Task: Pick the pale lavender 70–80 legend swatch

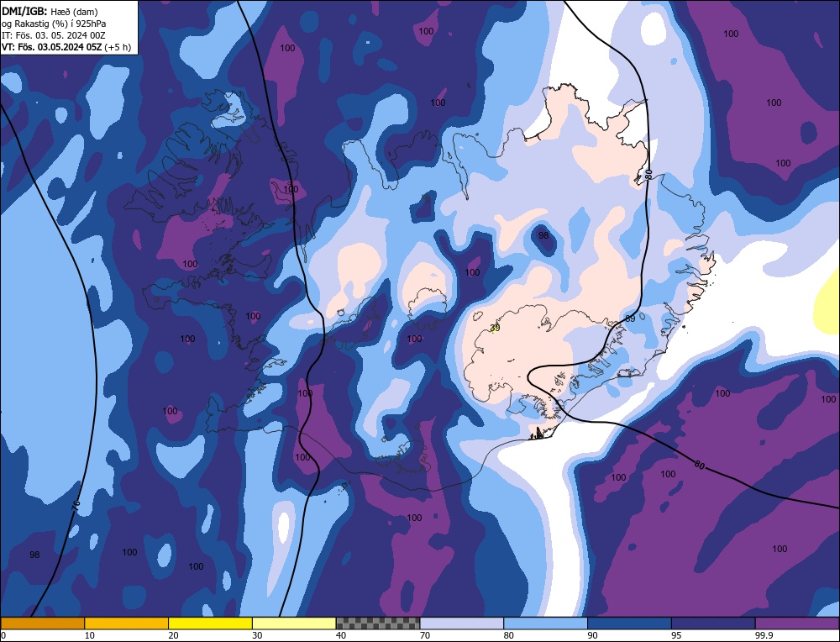Action: pyautogui.click(x=462, y=624)
